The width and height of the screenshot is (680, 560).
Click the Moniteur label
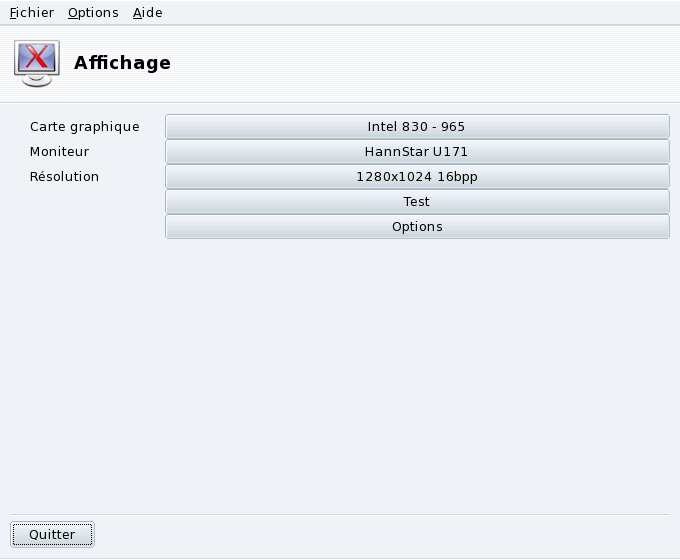pyautogui.click(x=60, y=152)
